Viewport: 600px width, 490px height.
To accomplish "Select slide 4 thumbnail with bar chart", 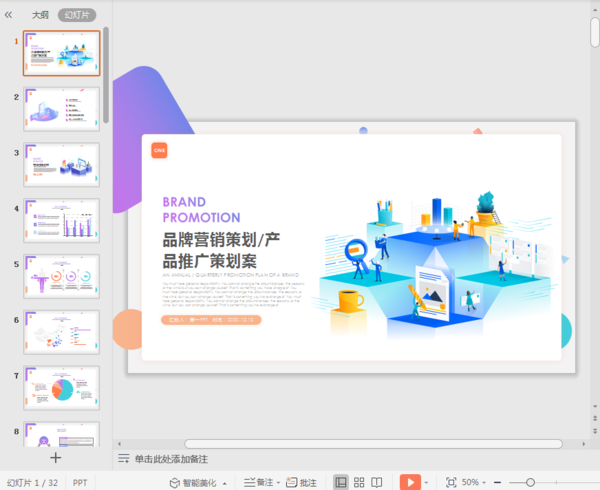I will [62, 221].
